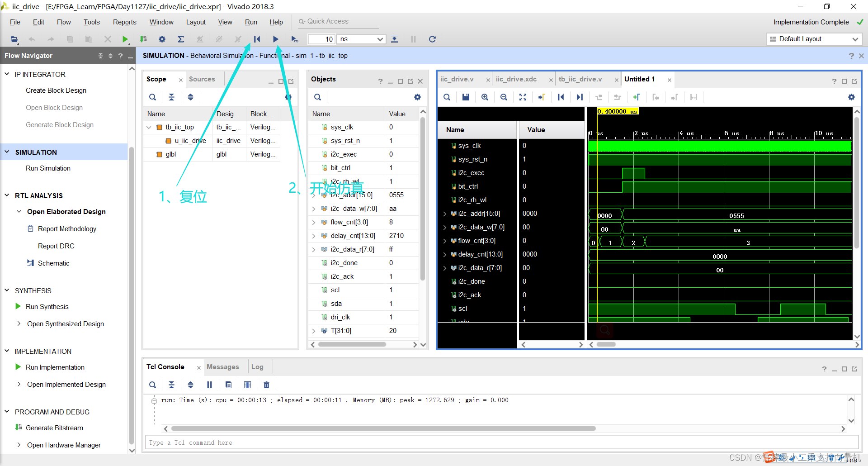This screenshot has width=868, height=466.
Task: Click Go to Last Time waveform icon
Action: [x=580, y=97]
